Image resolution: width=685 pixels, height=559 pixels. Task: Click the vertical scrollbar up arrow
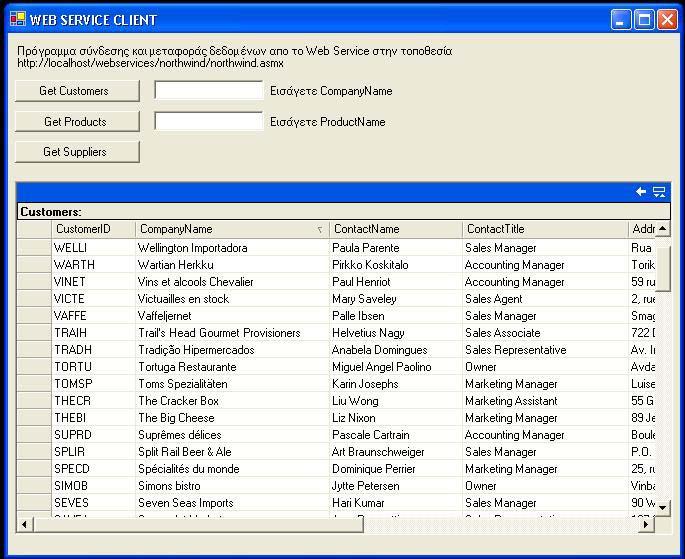[663, 228]
